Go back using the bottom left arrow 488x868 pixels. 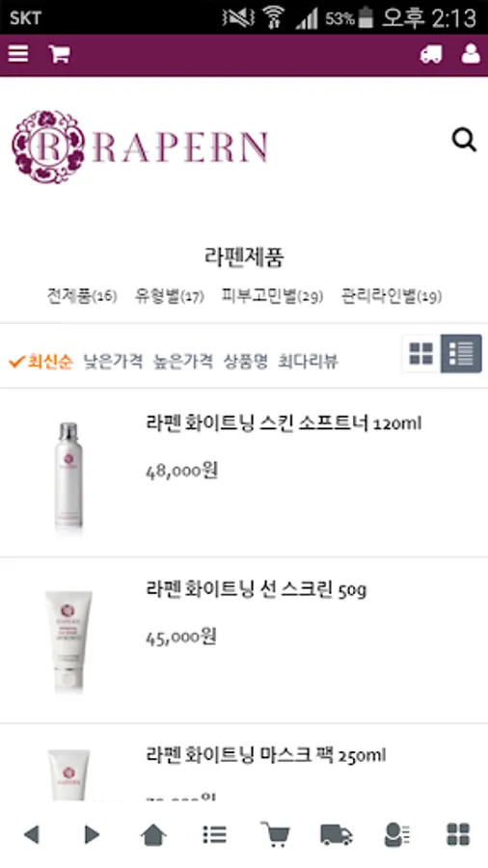[32, 833]
